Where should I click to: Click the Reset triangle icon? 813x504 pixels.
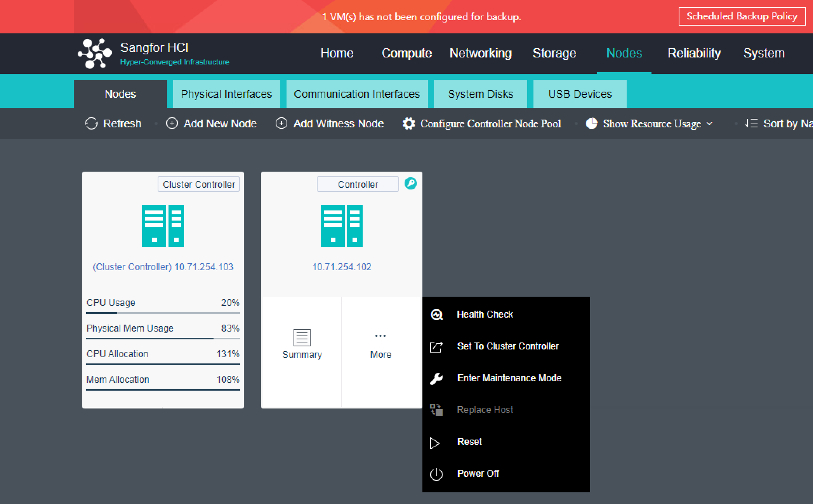coord(435,443)
